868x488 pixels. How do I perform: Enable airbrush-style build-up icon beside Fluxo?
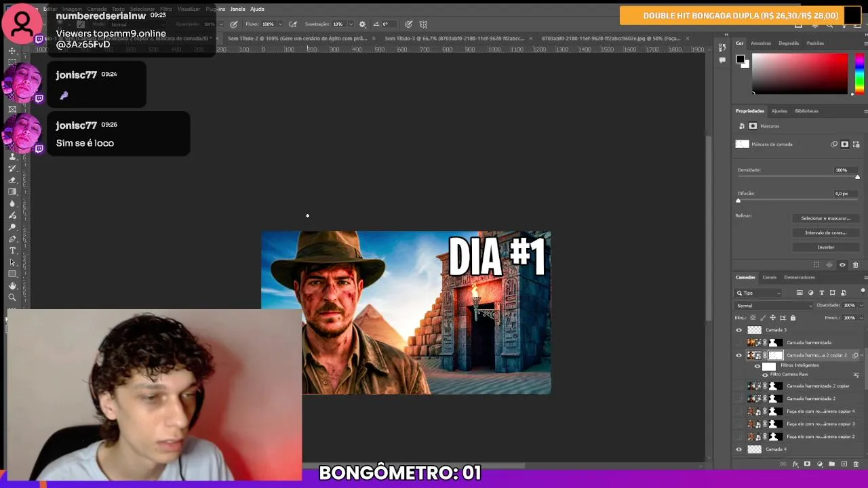pos(293,24)
